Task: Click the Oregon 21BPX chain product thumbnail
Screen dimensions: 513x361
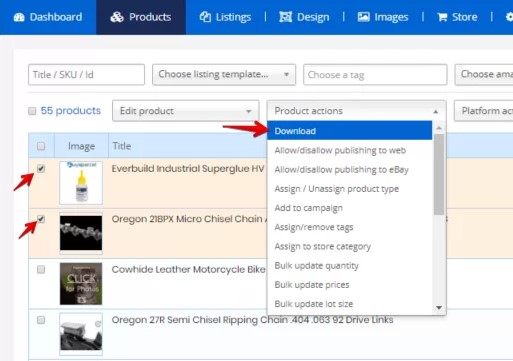Action: coord(81,233)
